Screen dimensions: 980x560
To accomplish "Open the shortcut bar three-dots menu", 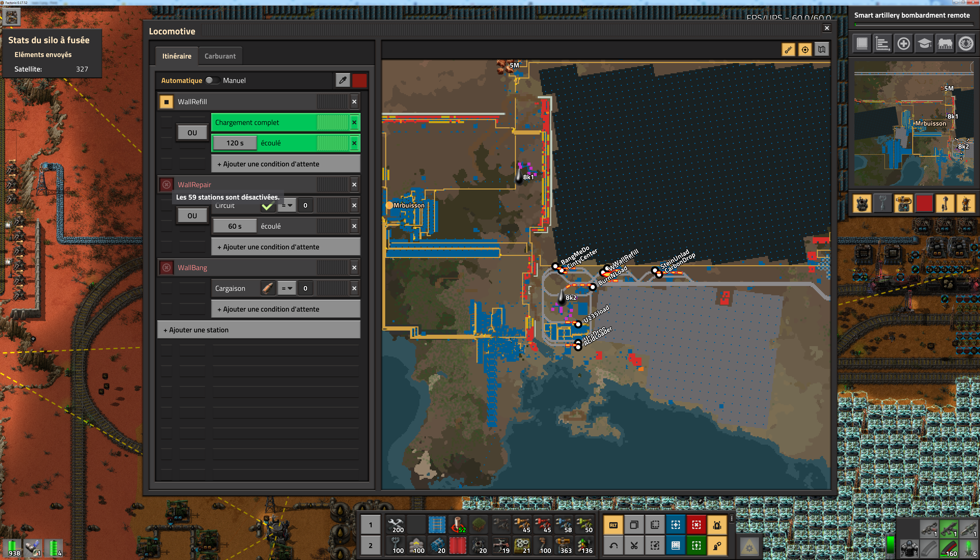I will point(731,519).
